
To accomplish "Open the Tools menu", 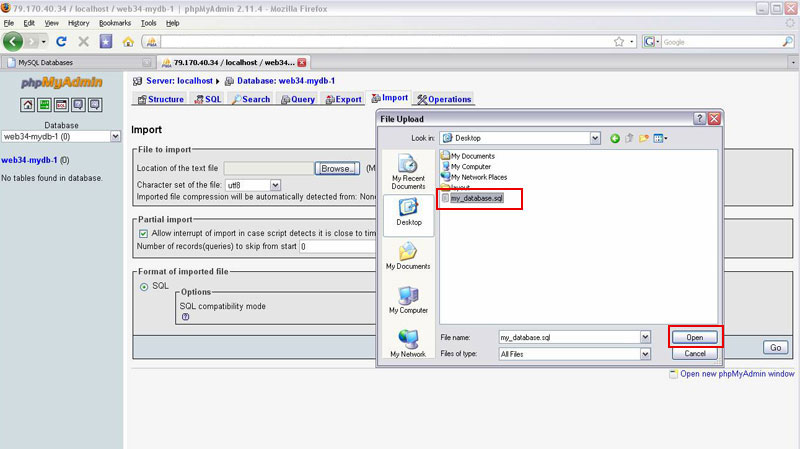I will click(148, 23).
